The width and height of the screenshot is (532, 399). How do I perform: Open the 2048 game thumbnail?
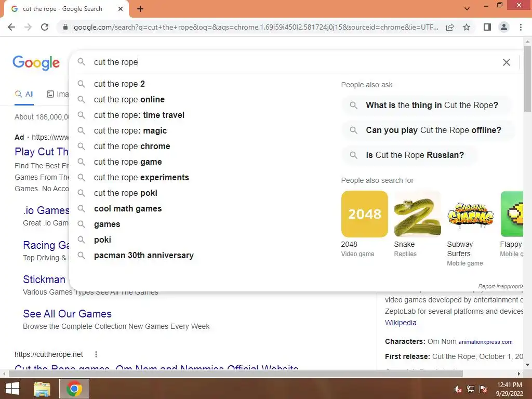coord(364,214)
